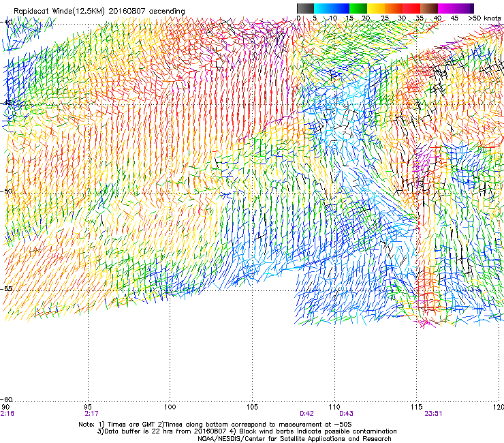Click the '25' legend scale label

[385, 18]
